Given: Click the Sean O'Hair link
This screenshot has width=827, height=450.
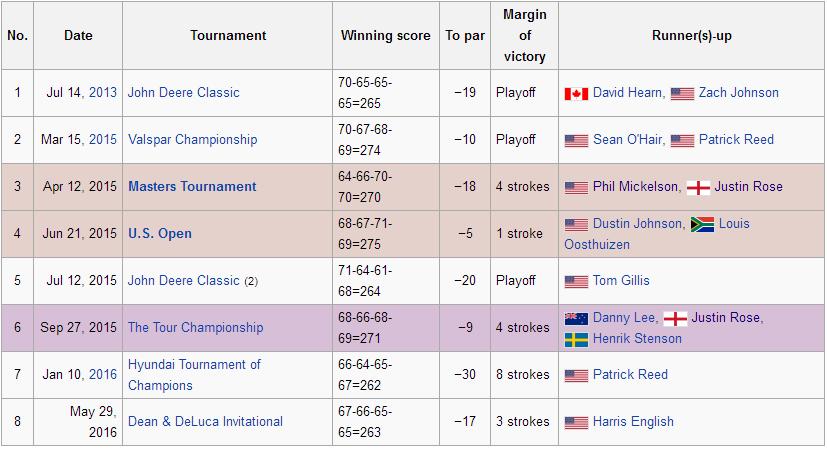Looking at the screenshot, I should coord(627,140).
